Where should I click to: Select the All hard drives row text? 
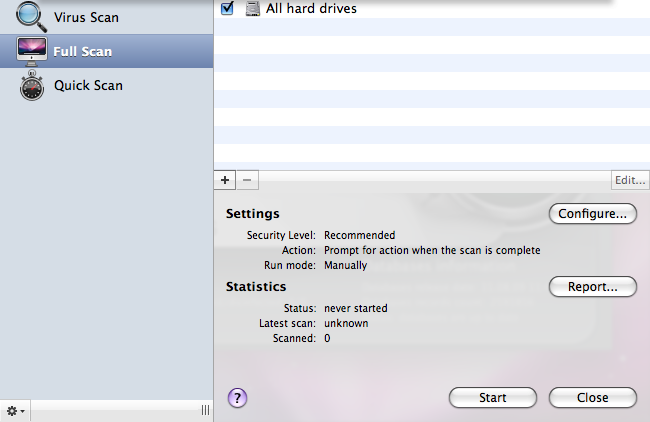tap(311, 8)
